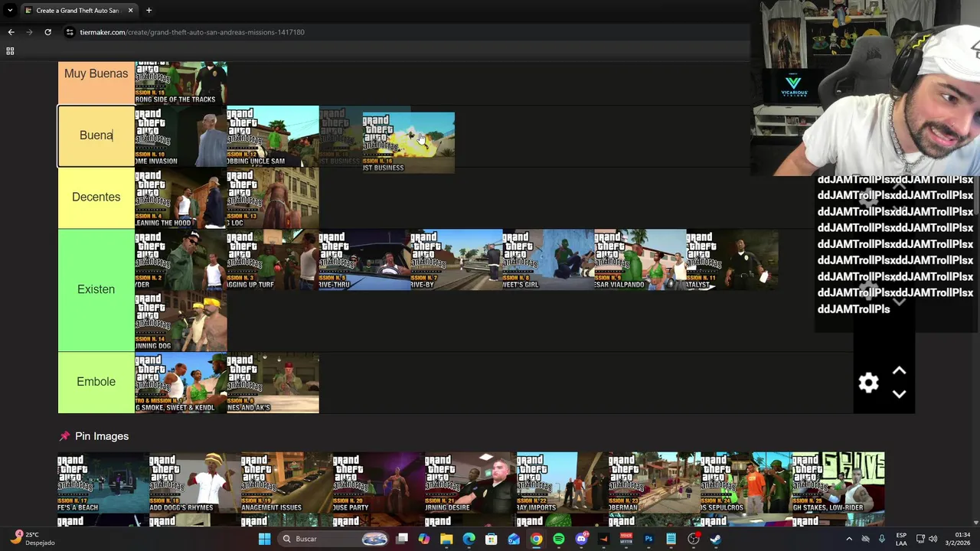Open Copilot from the taskbar
Viewport: 980px width, 551px height.
tap(424, 539)
